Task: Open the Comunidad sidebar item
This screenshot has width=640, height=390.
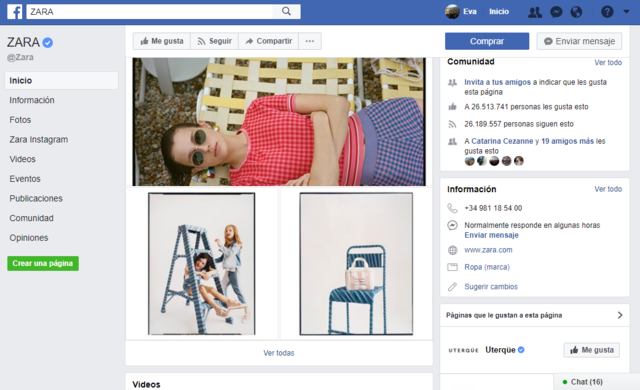Action: 31,218
